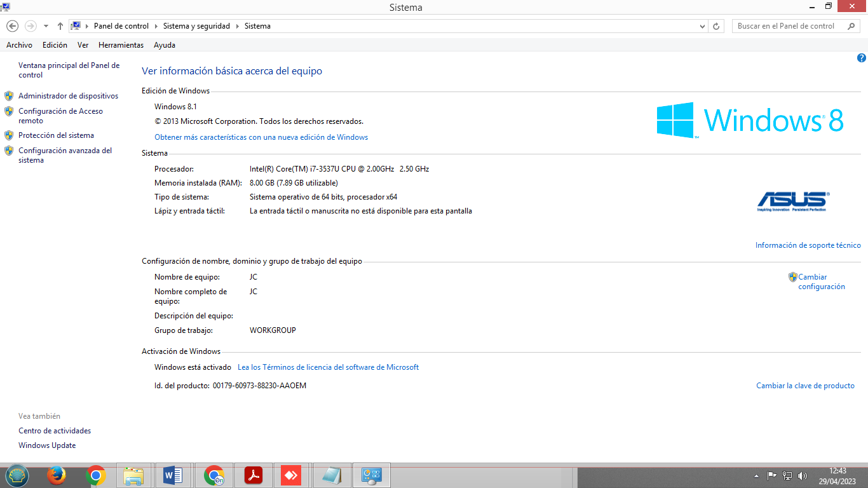Open 'Configuración de Acceso remoto'
868x488 pixels.
click(60, 116)
